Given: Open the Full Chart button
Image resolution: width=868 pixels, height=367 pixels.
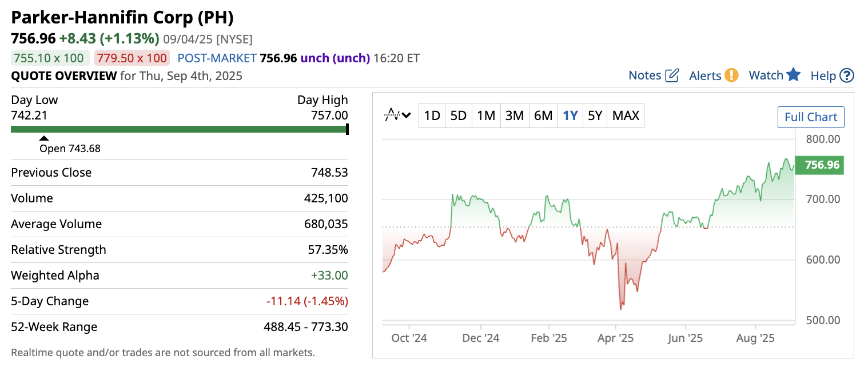Looking at the screenshot, I should [811, 117].
